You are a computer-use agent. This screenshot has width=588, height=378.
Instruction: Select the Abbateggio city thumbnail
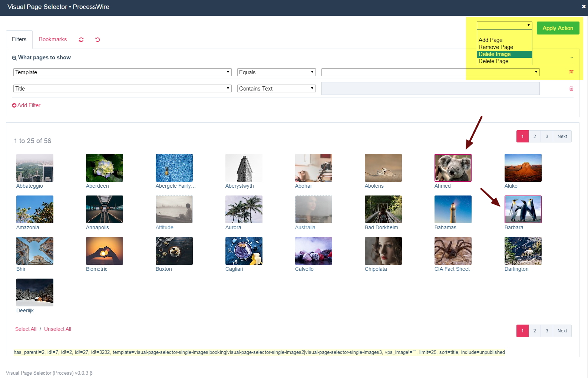[x=35, y=168]
